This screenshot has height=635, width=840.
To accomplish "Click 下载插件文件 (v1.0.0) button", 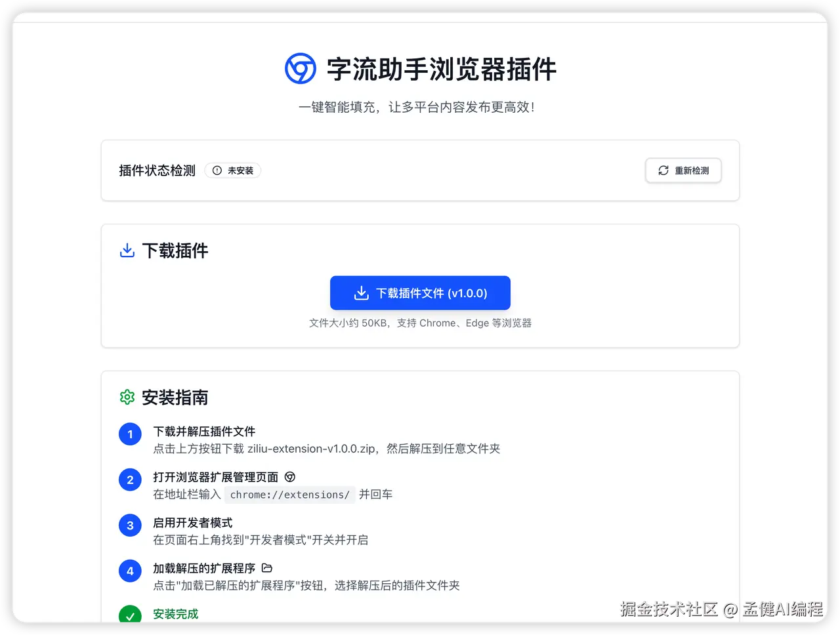I will 420,293.
